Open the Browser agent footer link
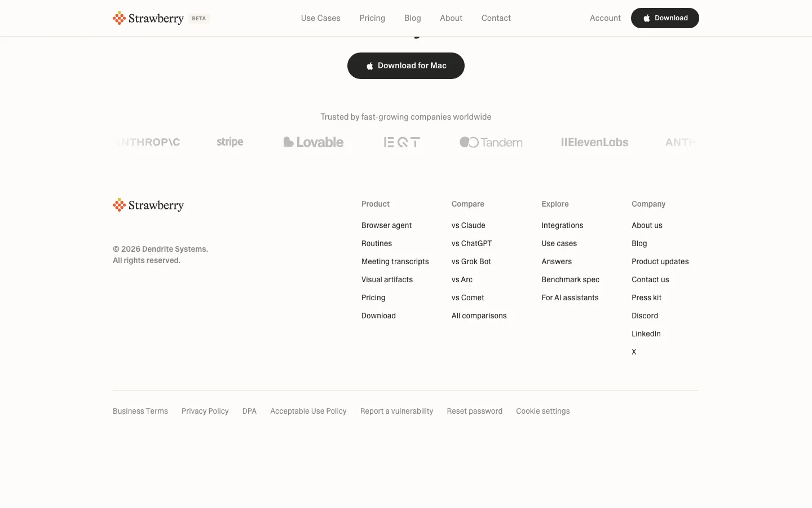 387,225
